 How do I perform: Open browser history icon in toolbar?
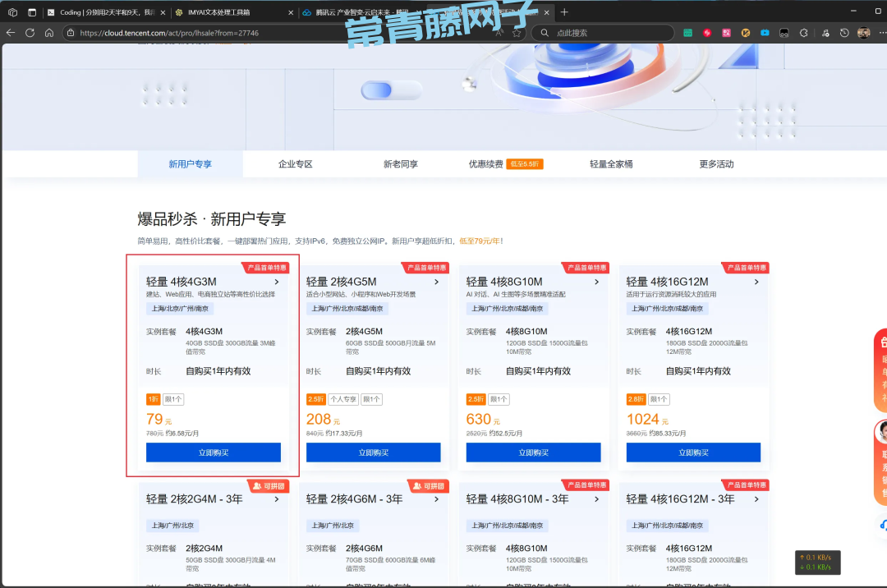pos(844,33)
